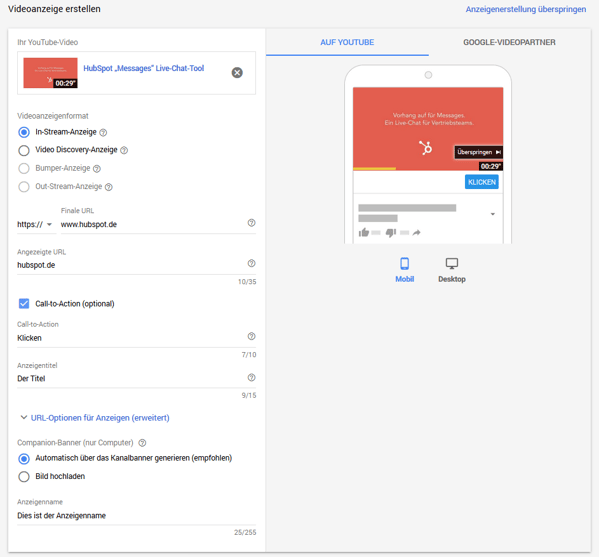
Task: Select the Auf YouTube tab
Action: click(x=347, y=42)
